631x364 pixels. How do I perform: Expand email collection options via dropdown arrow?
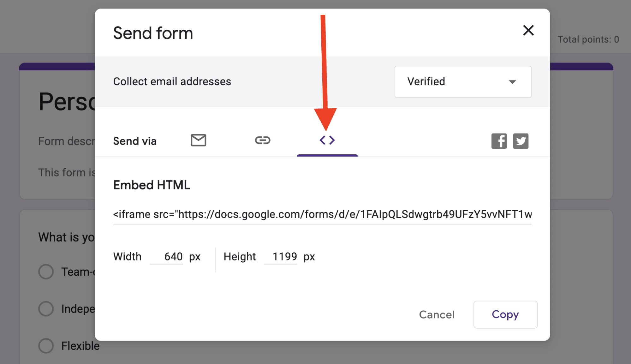[512, 82]
